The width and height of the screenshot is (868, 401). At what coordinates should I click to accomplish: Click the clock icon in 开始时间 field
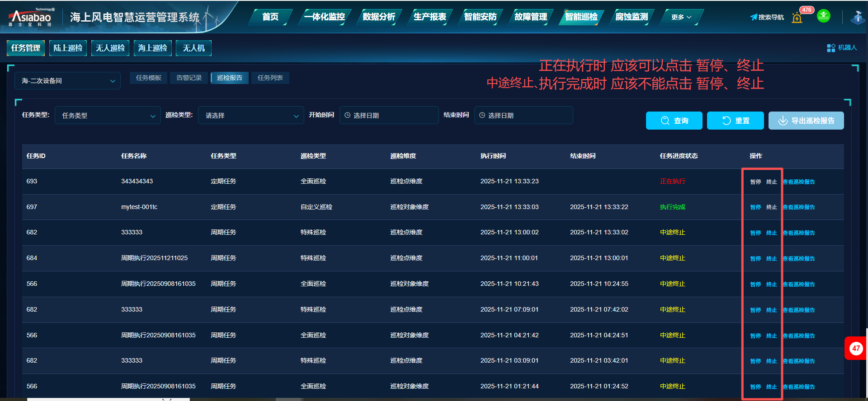348,116
